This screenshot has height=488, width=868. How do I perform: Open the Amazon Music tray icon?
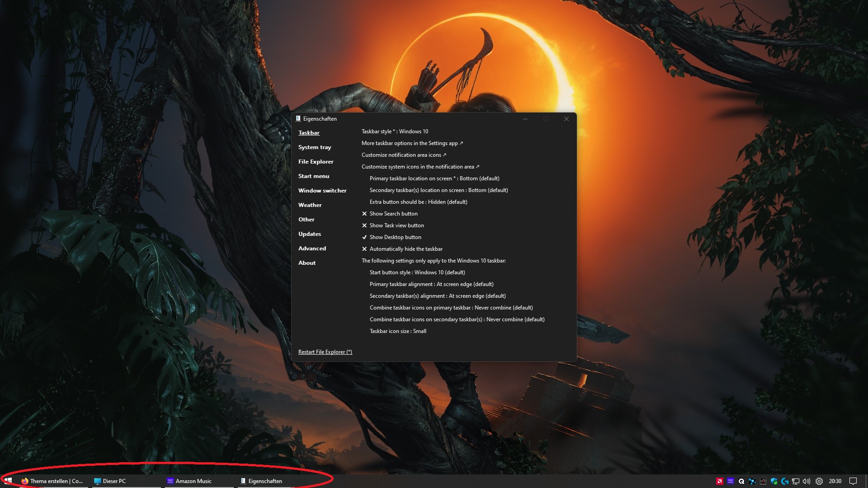tap(731, 481)
